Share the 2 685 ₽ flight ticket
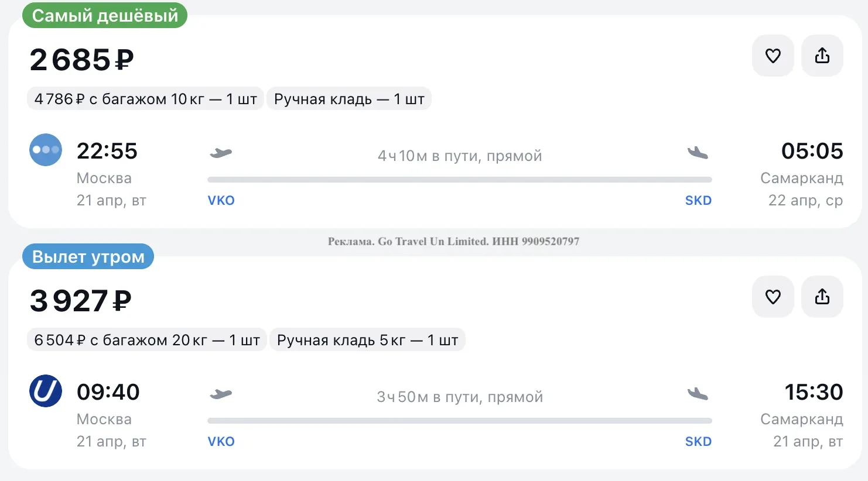This screenshot has height=481, width=868. [822, 56]
